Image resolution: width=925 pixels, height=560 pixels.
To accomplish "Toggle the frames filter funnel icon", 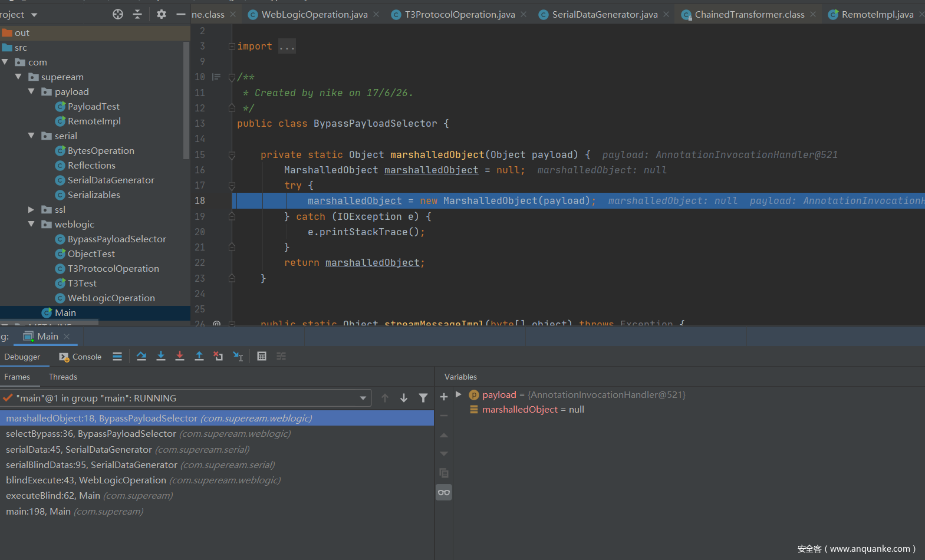I will coord(423,398).
